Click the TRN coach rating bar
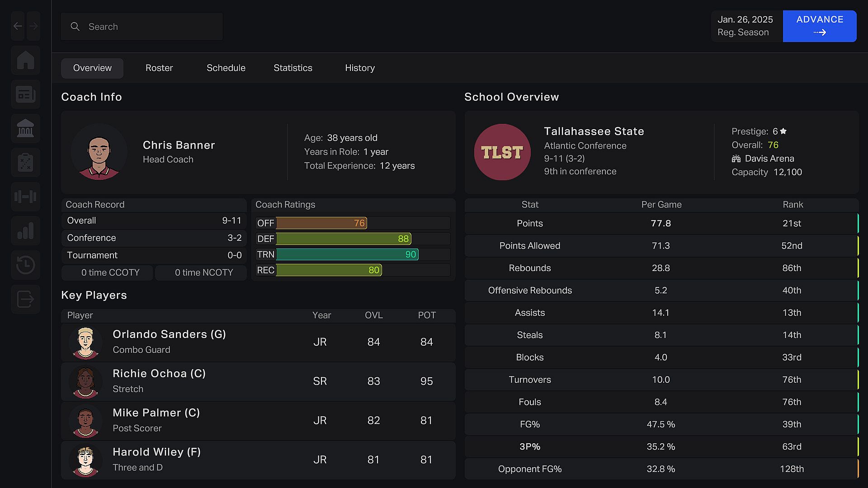The width and height of the screenshot is (868, 488). [347, 255]
